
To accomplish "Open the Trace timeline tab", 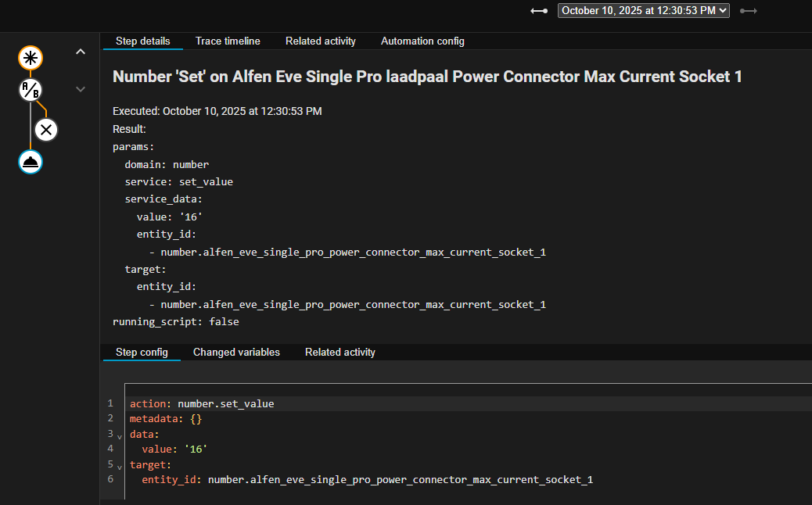I will [x=228, y=41].
